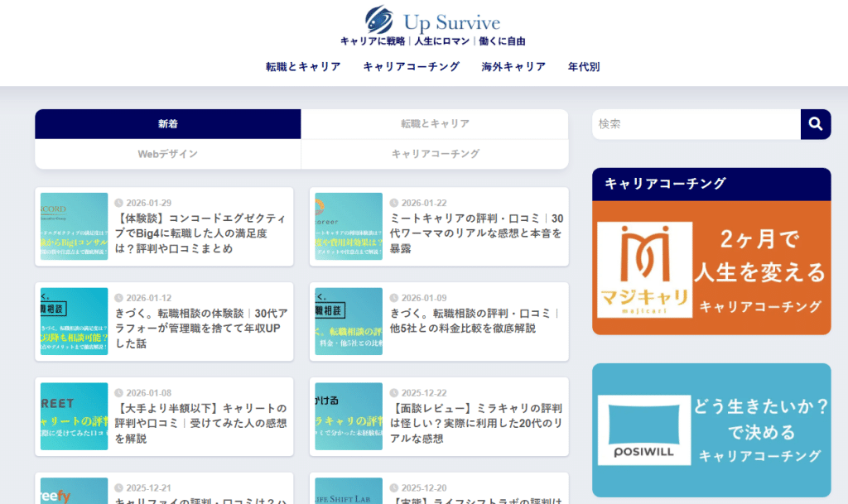
Task: Click the Up Survive site title text
Action: 451,22
